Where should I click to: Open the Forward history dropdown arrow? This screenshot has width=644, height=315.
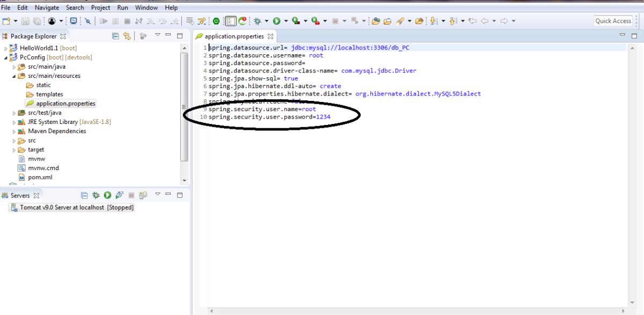pos(514,21)
